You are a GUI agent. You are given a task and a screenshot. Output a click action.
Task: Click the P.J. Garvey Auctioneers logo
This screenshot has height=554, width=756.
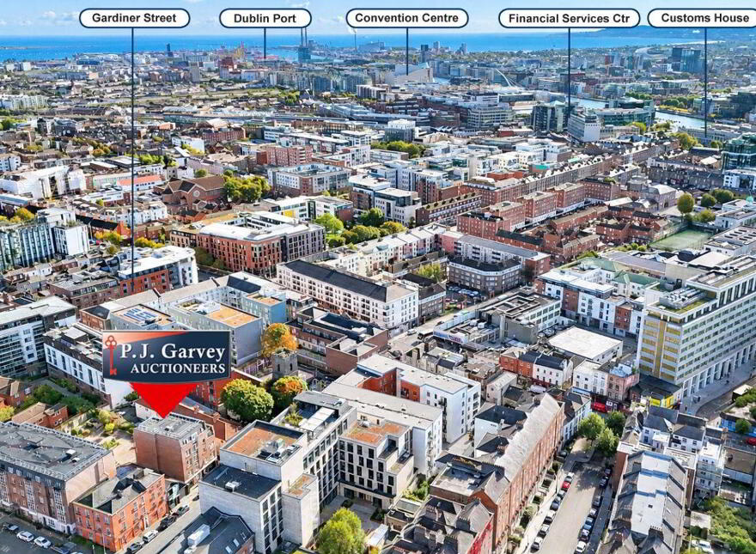[167, 356]
